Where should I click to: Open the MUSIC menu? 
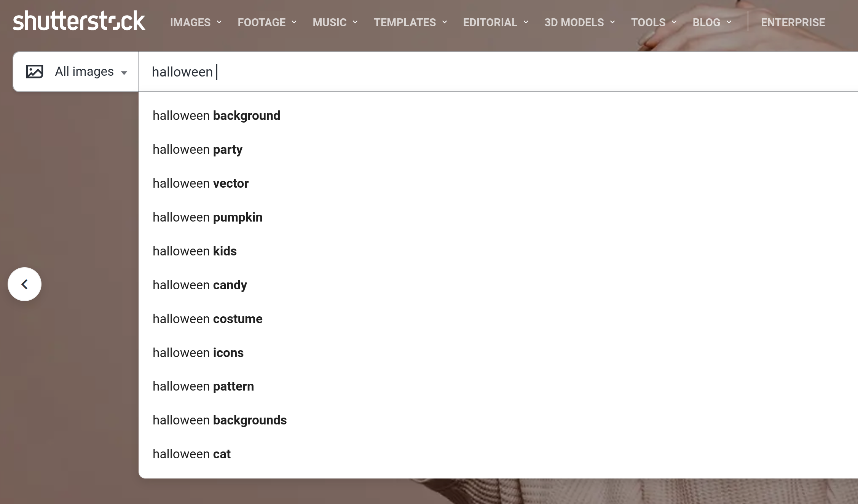pyautogui.click(x=329, y=22)
